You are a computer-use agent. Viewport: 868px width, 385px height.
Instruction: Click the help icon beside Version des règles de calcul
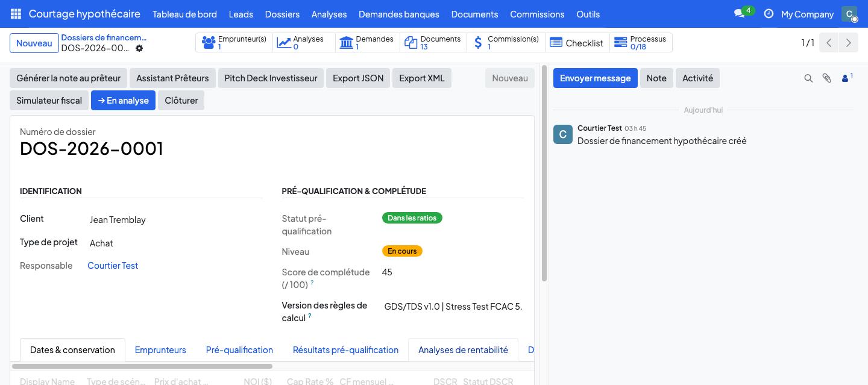[x=310, y=316]
